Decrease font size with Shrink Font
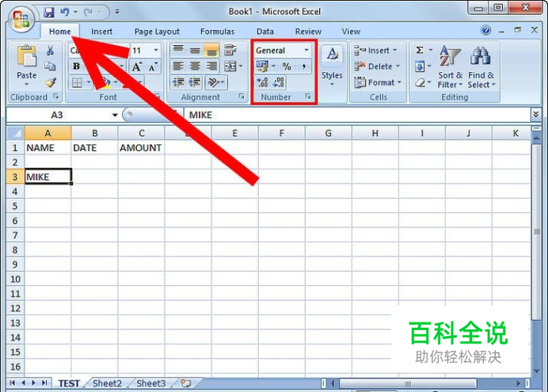The width and height of the screenshot is (548, 392). (153, 67)
